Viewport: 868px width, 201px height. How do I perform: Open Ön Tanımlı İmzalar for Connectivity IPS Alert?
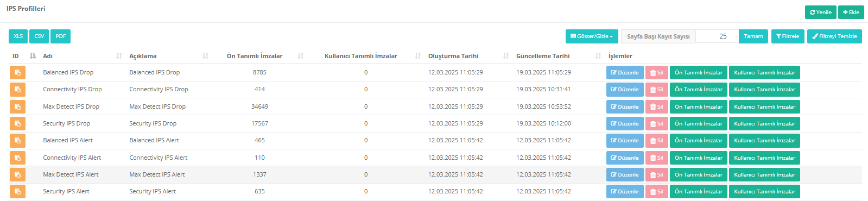[x=699, y=158]
